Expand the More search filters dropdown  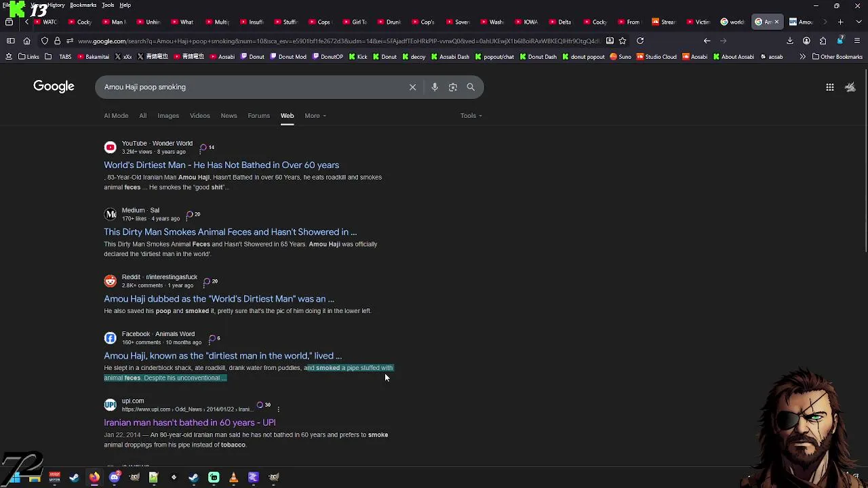tap(315, 115)
